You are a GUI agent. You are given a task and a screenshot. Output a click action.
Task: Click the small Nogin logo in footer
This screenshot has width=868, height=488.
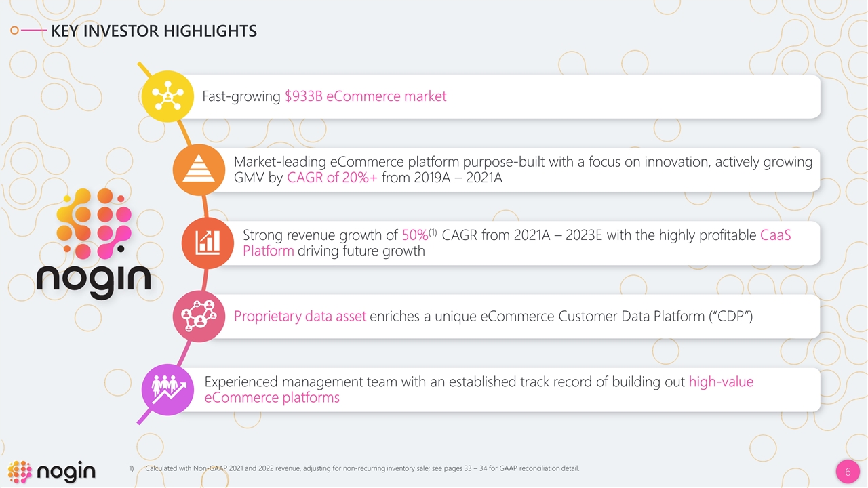point(52,472)
